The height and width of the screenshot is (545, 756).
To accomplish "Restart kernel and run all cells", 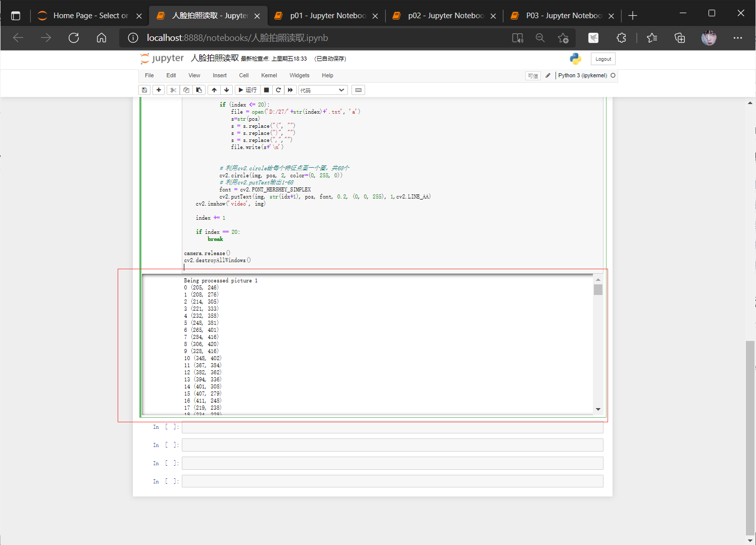I will [x=290, y=90].
